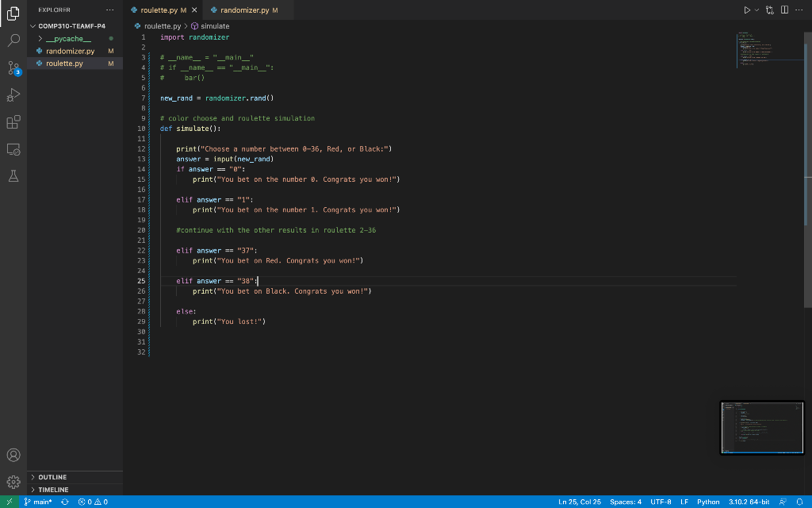Run the Python file
This screenshot has height=508, width=812.
tap(747, 10)
